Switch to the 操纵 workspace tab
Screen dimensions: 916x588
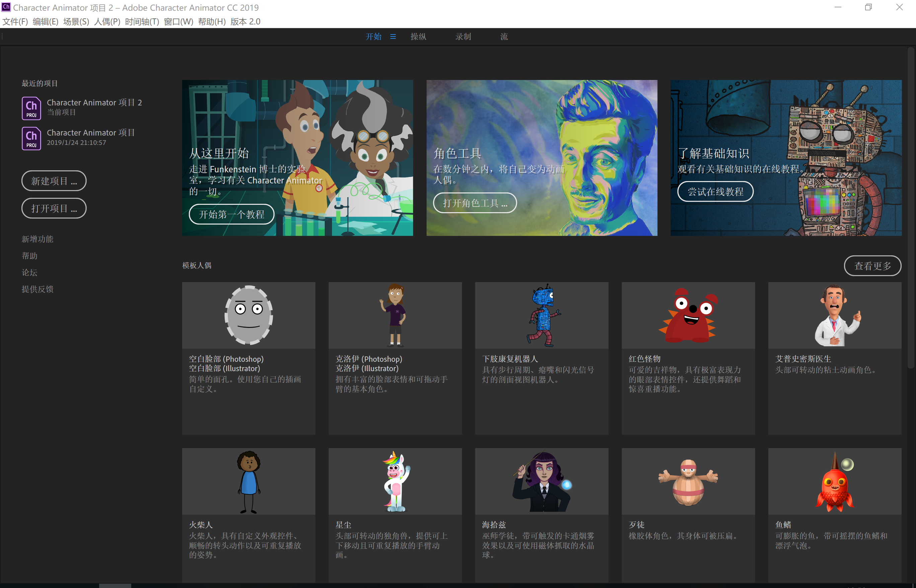coord(418,37)
